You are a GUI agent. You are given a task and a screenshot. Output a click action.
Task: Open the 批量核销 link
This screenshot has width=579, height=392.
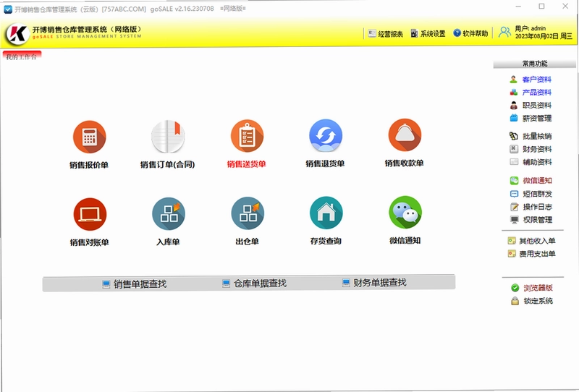[537, 136]
